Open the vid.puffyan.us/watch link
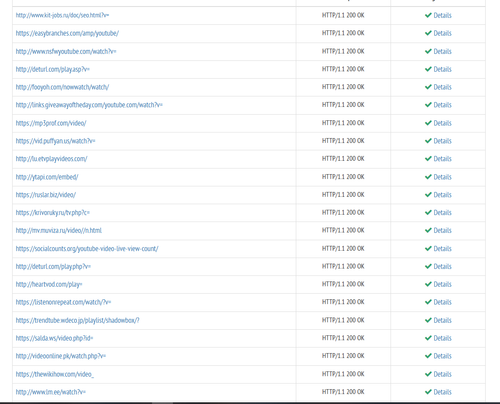 click(55, 141)
